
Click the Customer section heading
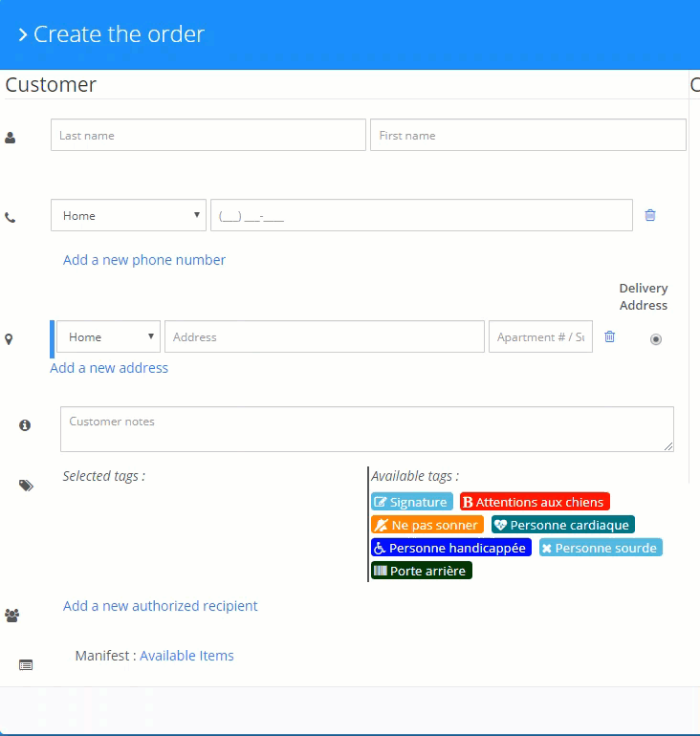pos(51,85)
